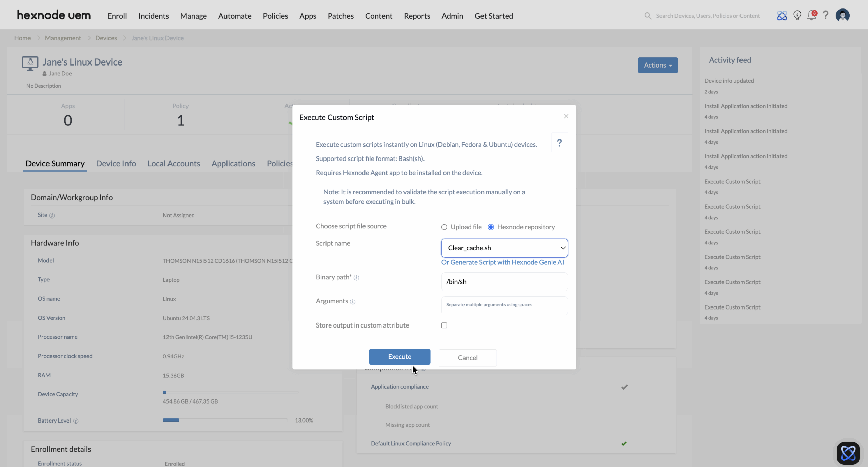Image resolution: width=868 pixels, height=467 pixels.
Task: Expand the Script name dropdown
Action: pos(504,248)
